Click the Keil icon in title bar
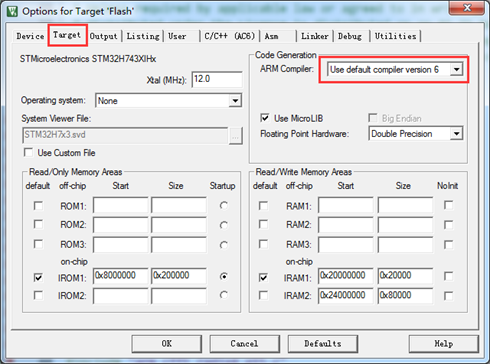Image resolution: width=490 pixels, height=364 pixels. click(13, 11)
